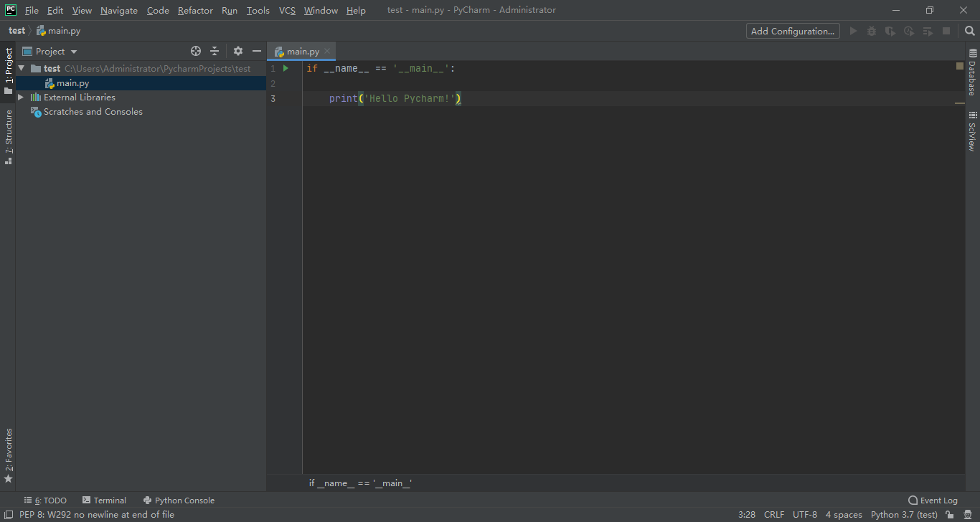This screenshot has height=522, width=980.
Task: Click the PyCharm logo icon in title bar
Action: 10,9
